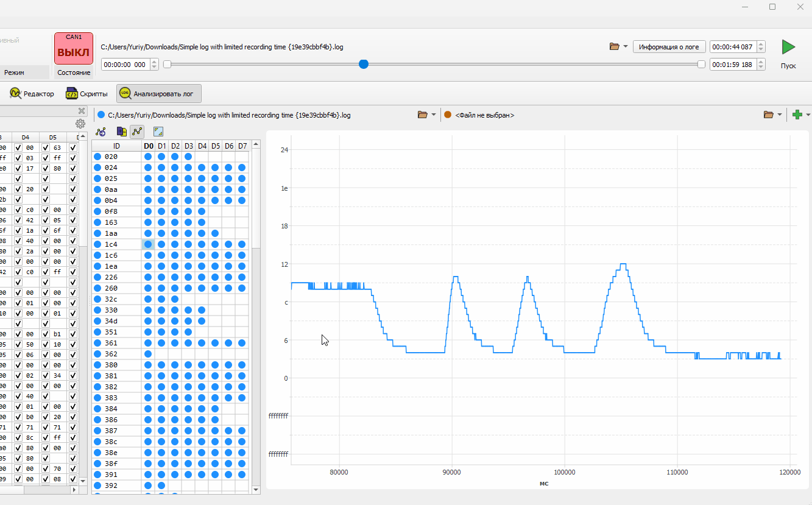Click the D5 header in left data table
Image resolution: width=812 pixels, height=505 pixels.
pos(53,137)
